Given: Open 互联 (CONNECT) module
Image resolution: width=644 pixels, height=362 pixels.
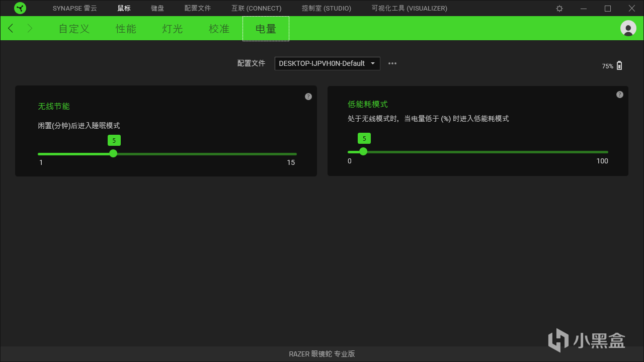Looking at the screenshot, I should point(257,9).
